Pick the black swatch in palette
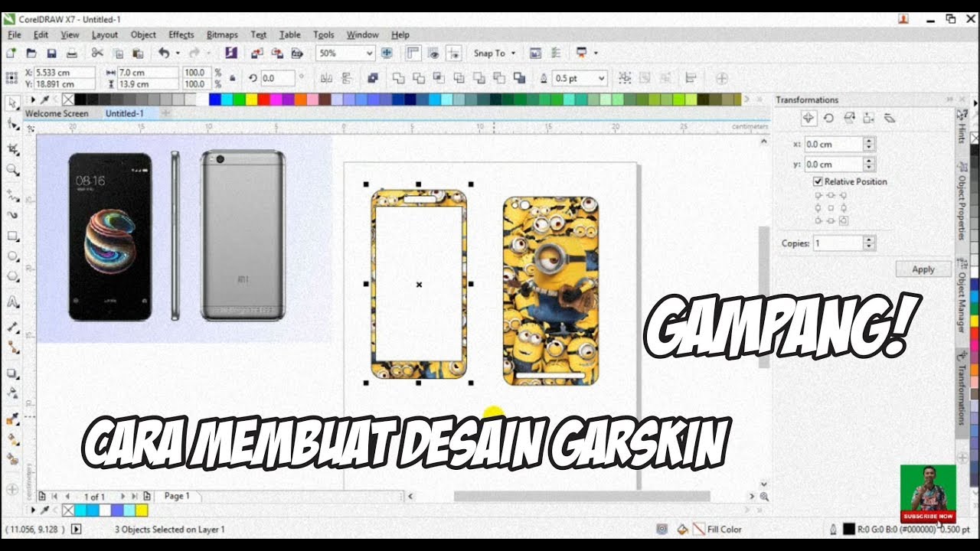This screenshot has width=980, height=551. pos(80,99)
